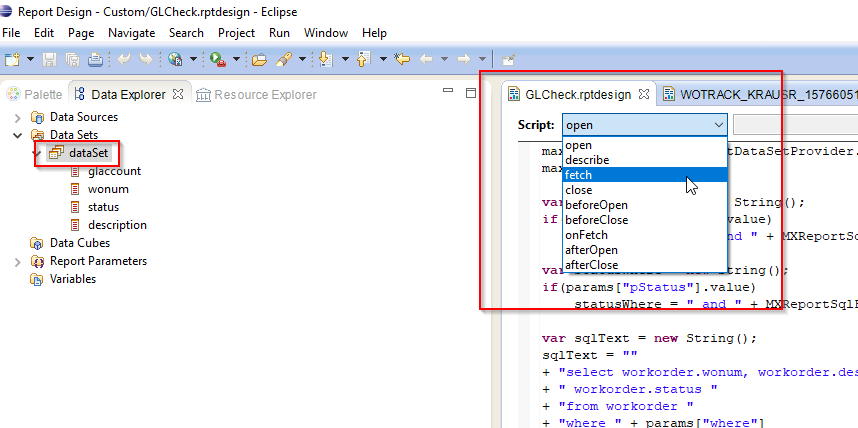Click the Undo arrow icon

tap(124, 59)
